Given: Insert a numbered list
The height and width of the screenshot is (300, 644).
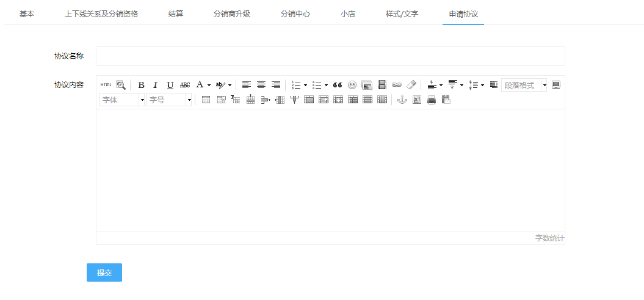Looking at the screenshot, I should pos(296,85).
